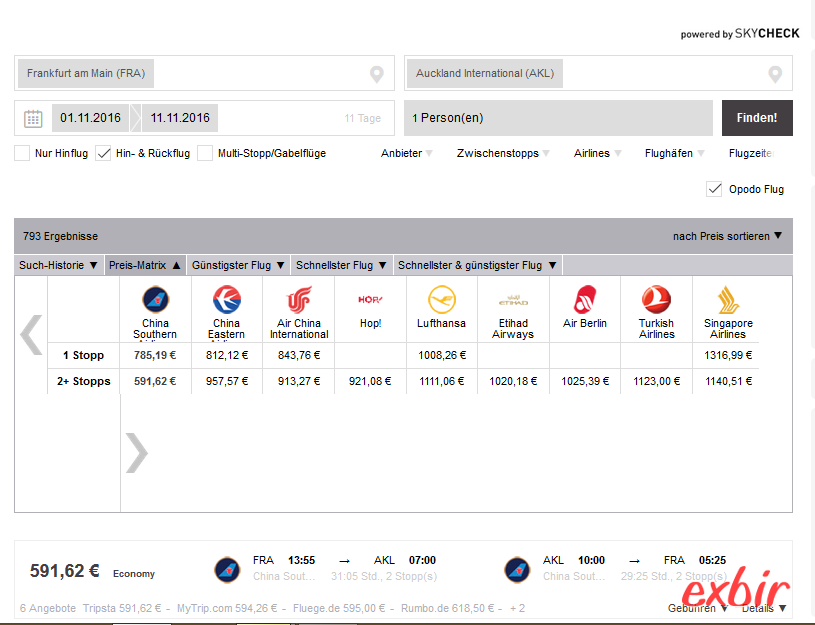
Task: Select Air Berlin 2+ Stopps price 1025,39 €
Action: point(585,381)
